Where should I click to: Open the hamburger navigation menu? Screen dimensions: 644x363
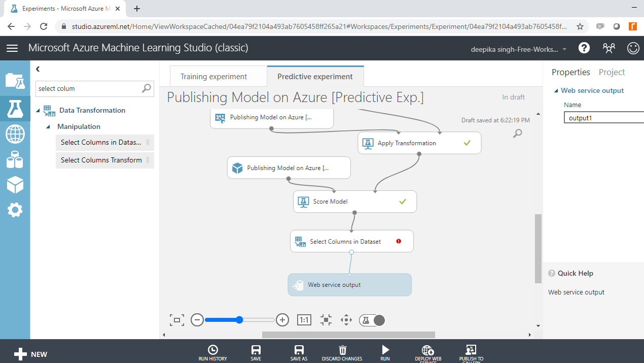[x=12, y=48]
